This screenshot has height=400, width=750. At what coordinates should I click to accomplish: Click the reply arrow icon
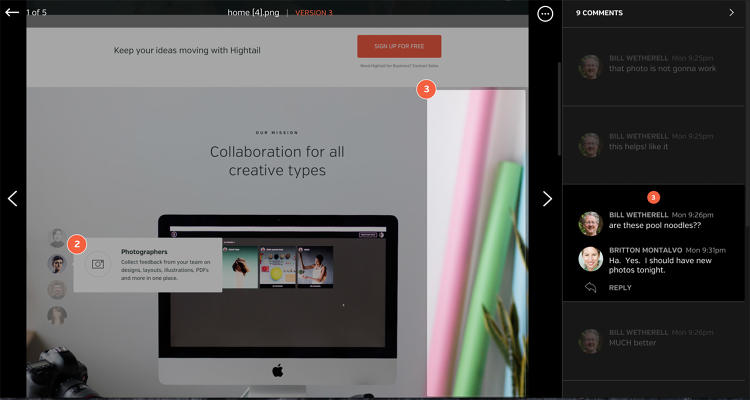pyautogui.click(x=590, y=288)
